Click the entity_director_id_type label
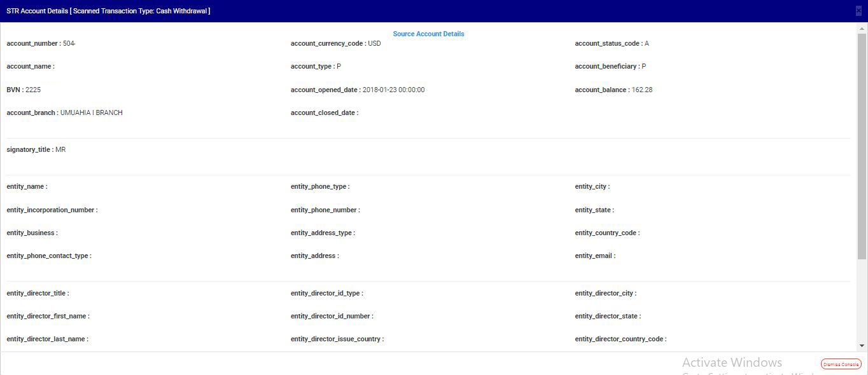The image size is (868, 375). (x=326, y=294)
